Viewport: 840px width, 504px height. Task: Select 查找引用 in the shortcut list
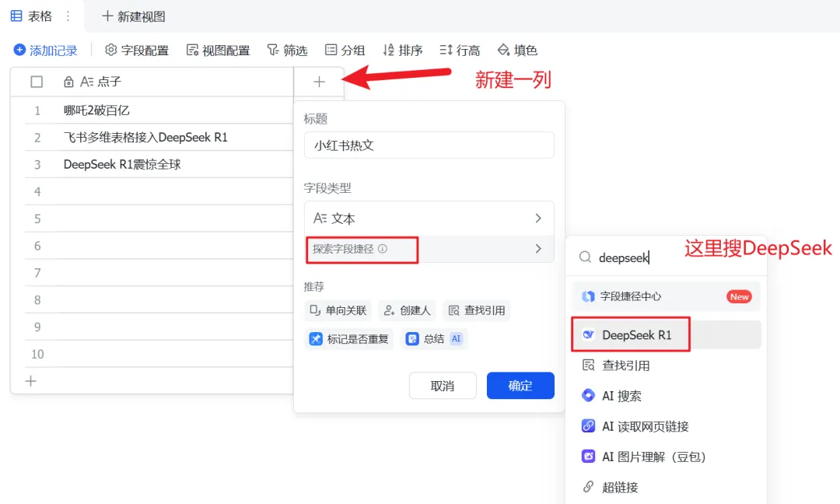click(x=667, y=366)
